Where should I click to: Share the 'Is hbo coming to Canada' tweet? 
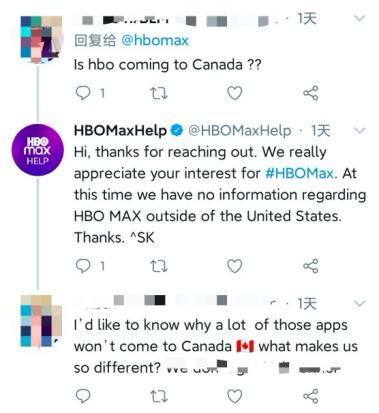311,93
